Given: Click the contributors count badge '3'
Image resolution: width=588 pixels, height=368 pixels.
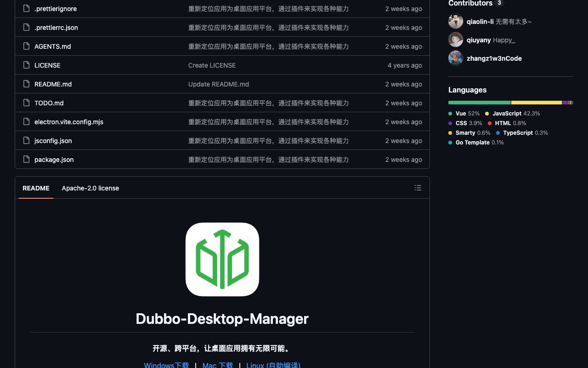Looking at the screenshot, I should click(499, 3).
